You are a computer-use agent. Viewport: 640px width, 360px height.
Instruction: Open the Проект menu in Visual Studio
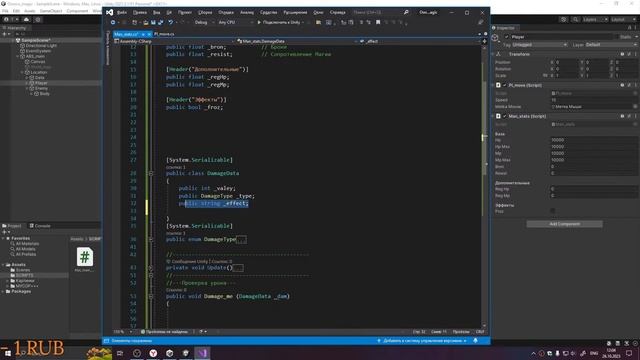tap(184, 12)
